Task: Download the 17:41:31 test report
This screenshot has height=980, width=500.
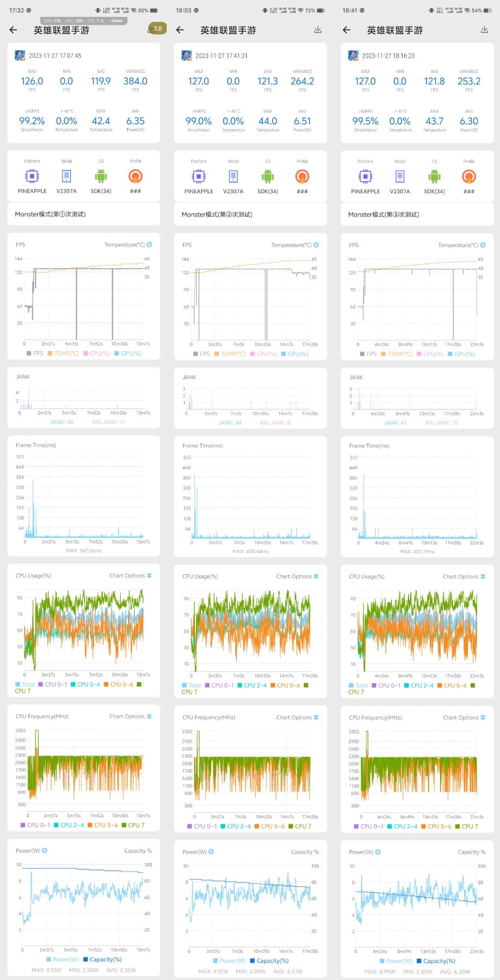Action: tap(318, 30)
